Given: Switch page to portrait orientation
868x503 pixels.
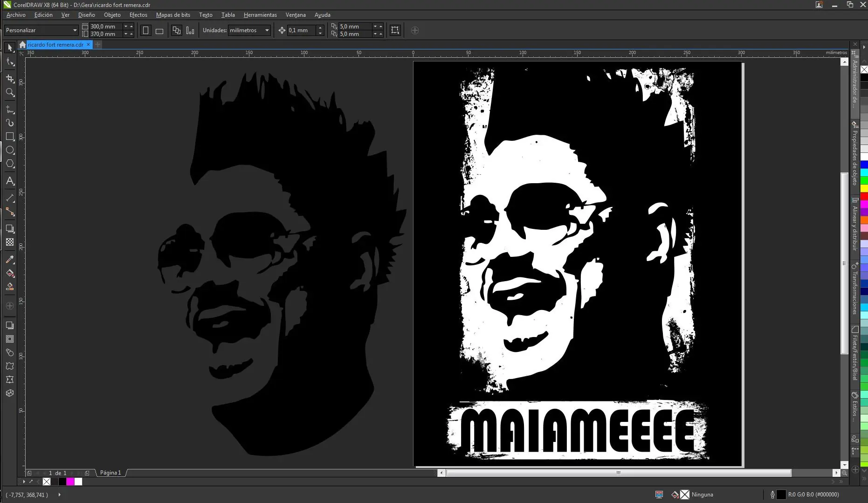Looking at the screenshot, I should [146, 30].
